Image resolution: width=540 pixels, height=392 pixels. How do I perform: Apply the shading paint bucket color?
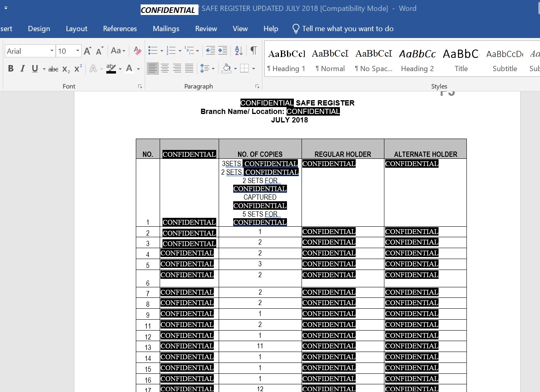226,68
